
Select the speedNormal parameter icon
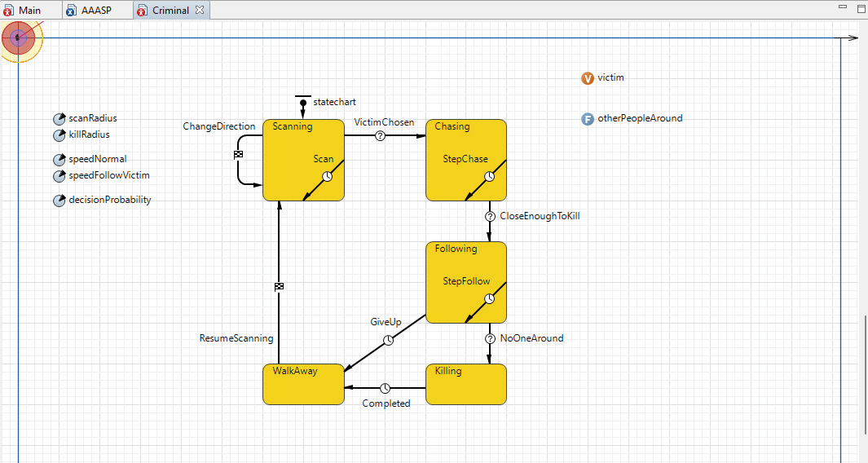59,160
